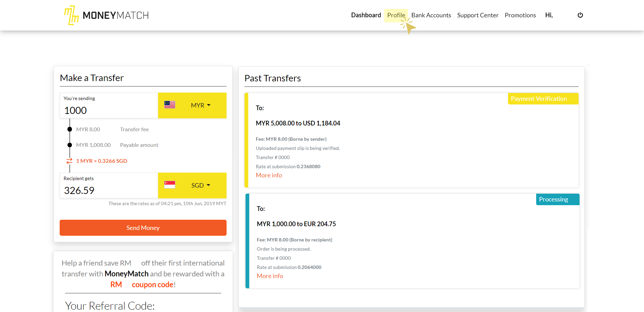Click the Malaysian flag icon
Screen dimensions: 644x312
point(170,105)
